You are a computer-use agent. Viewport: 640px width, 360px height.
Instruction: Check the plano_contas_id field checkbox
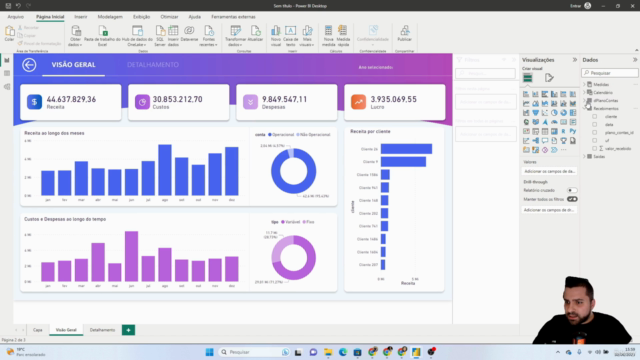pos(595,133)
